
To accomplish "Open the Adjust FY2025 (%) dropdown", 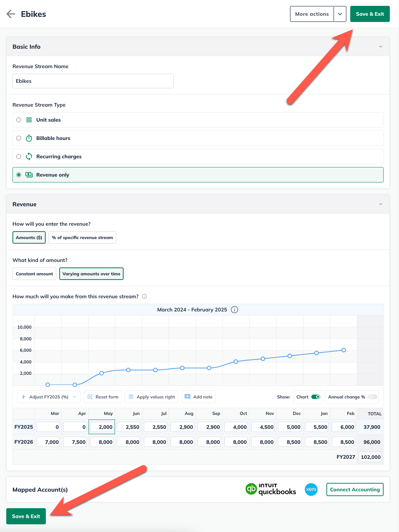I will tap(49, 397).
